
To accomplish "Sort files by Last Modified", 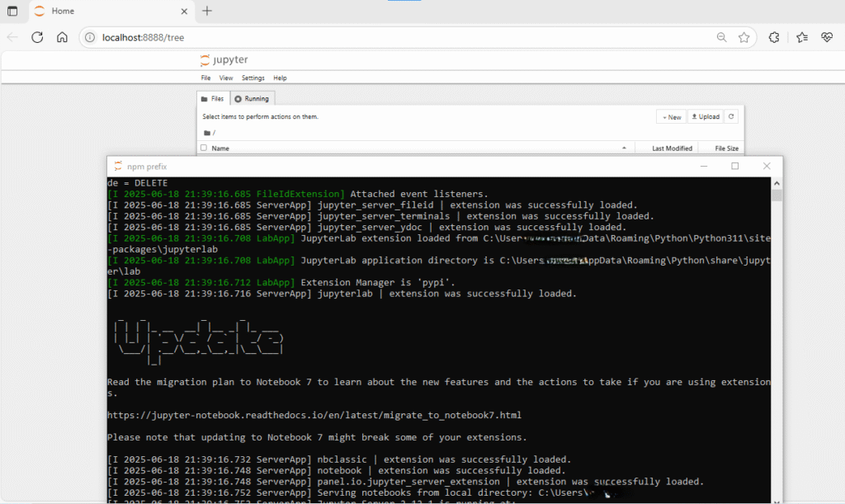I will pos(672,148).
